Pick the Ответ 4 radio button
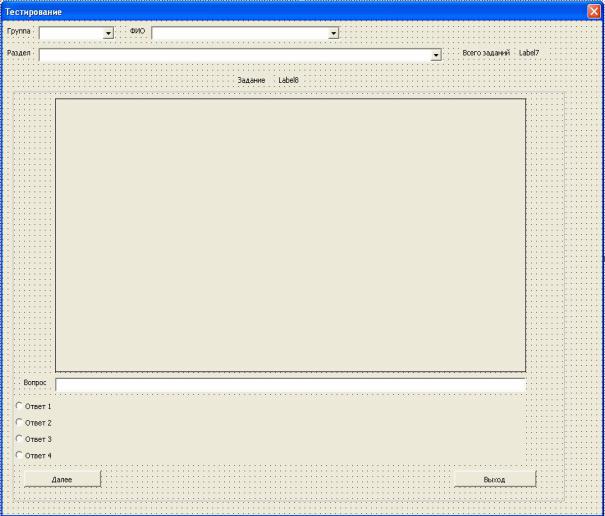This screenshot has height=516, width=605. point(20,455)
